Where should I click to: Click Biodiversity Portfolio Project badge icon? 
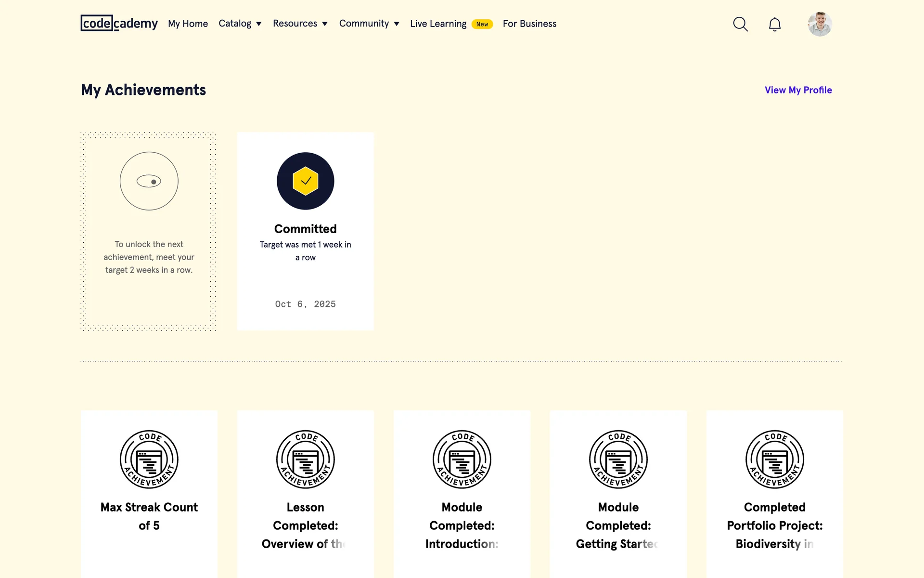[x=774, y=459]
